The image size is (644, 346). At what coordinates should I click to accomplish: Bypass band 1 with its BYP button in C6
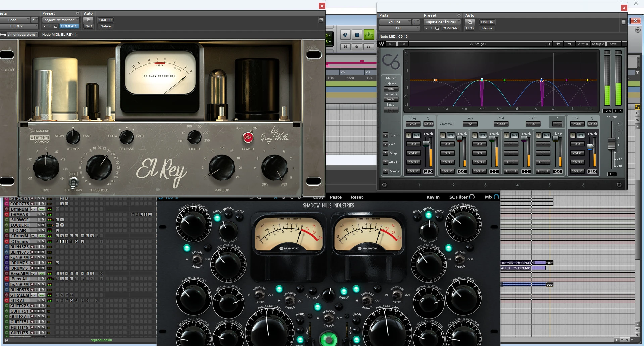[x=416, y=135]
